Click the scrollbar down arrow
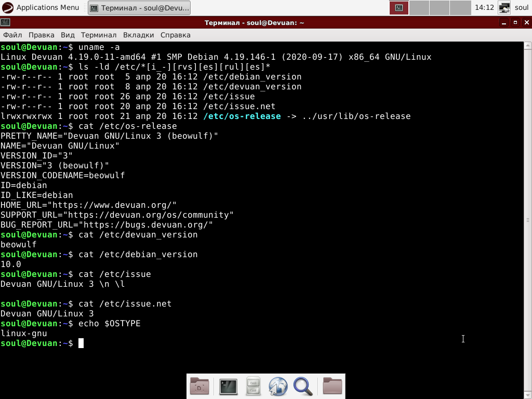Screen dimensions: 532x399 pos(528,395)
